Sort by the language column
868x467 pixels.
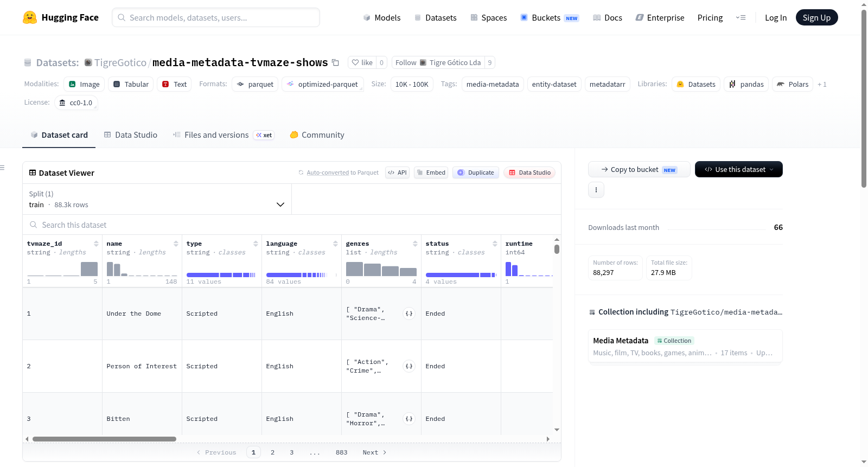[x=335, y=244]
